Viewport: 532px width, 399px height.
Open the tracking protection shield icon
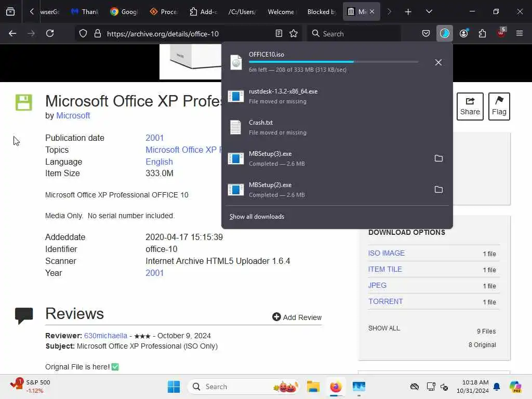(83, 34)
